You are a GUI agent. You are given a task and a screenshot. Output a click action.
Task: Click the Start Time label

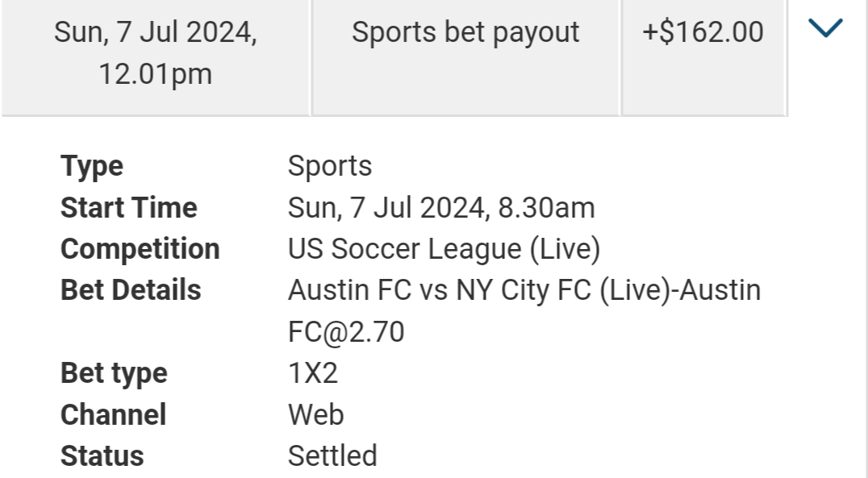click(128, 208)
